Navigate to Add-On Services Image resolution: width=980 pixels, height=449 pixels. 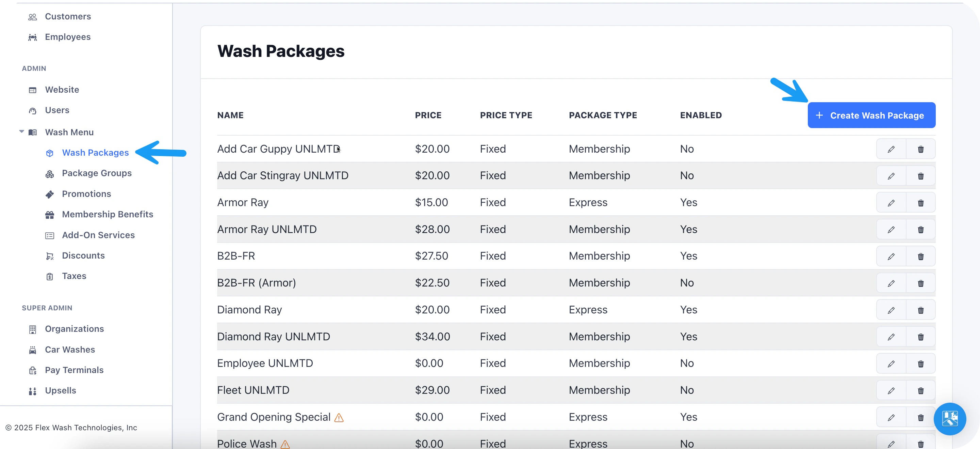coord(98,235)
